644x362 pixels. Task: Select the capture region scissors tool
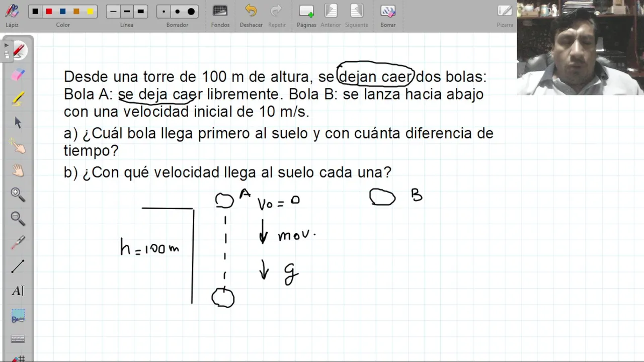click(18, 316)
